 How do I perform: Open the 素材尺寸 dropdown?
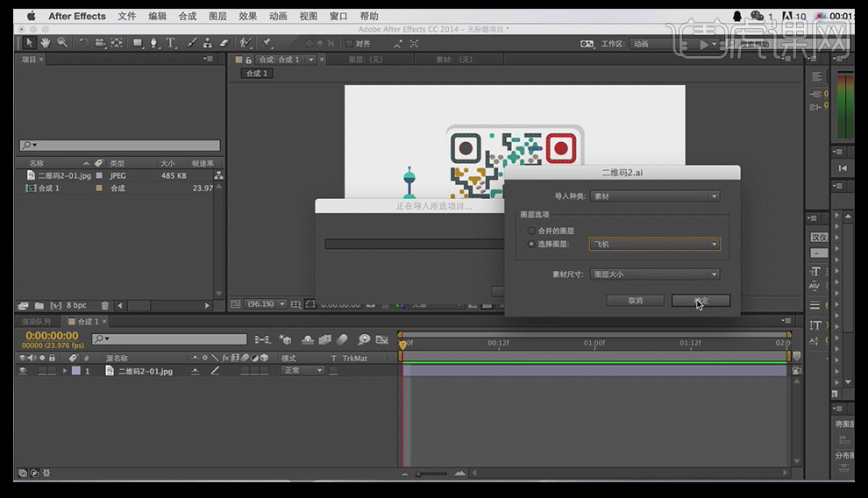(654, 274)
